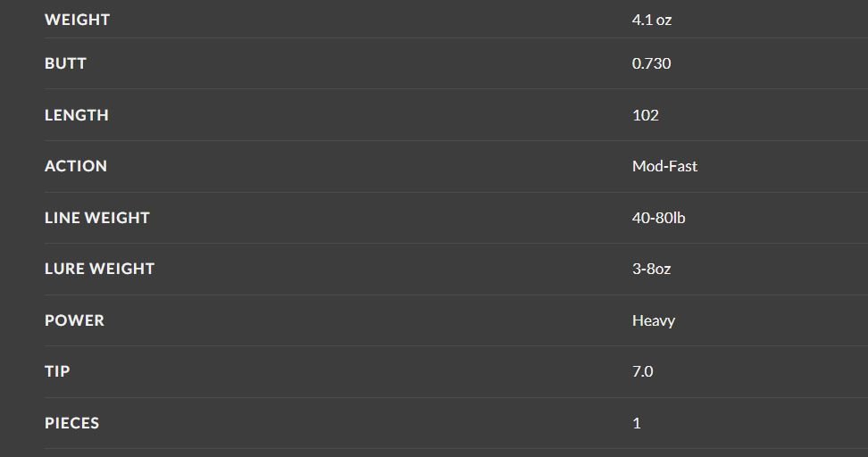868x457 pixels.
Task: Select the 7.0 tip value
Action: pos(642,371)
